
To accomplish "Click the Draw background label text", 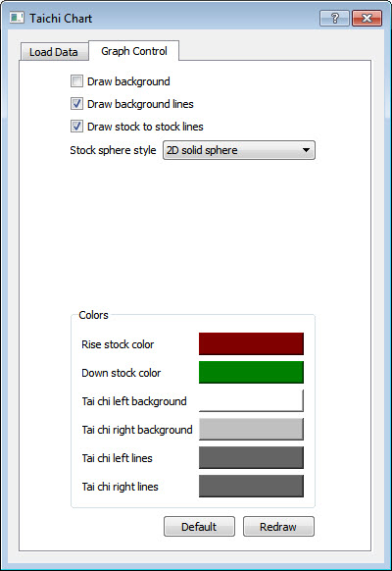I will (x=128, y=81).
